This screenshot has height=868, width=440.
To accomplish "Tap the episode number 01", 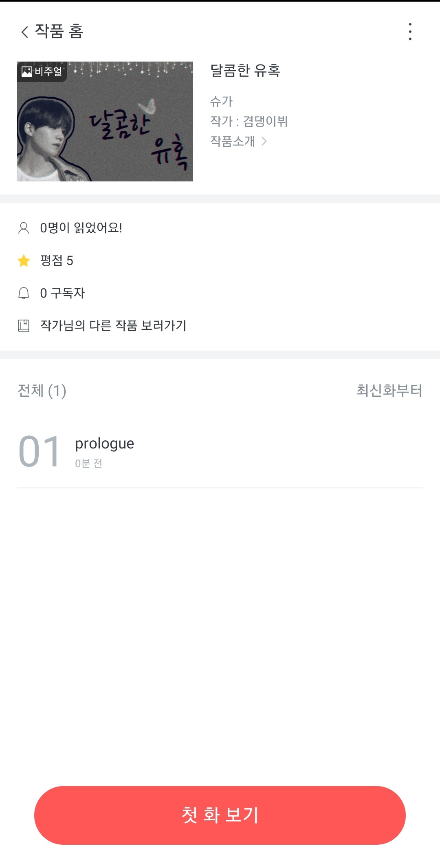I will pos(40,452).
